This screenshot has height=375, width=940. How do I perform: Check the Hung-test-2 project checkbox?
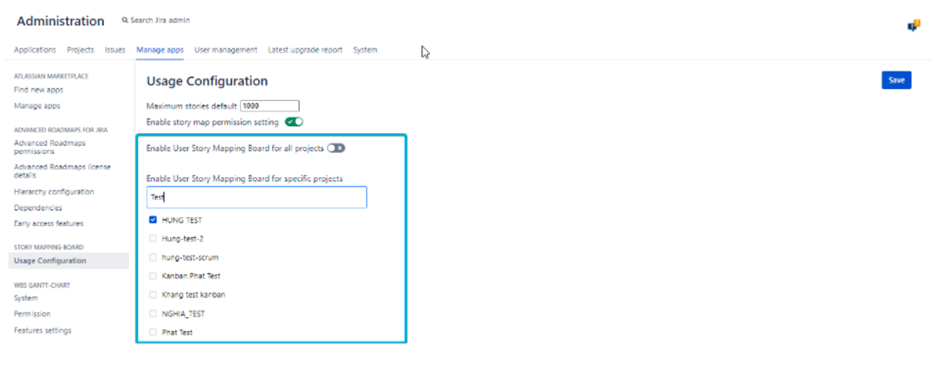(x=153, y=238)
